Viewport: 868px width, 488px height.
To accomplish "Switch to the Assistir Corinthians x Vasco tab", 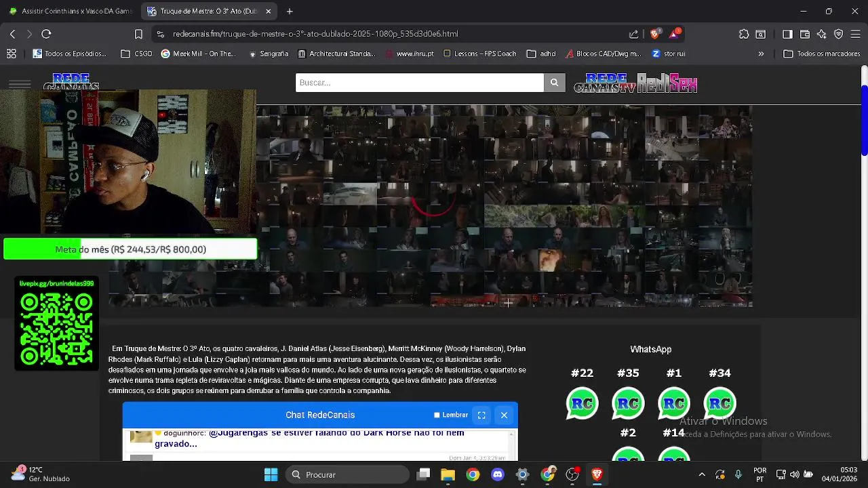I will [71, 12].
